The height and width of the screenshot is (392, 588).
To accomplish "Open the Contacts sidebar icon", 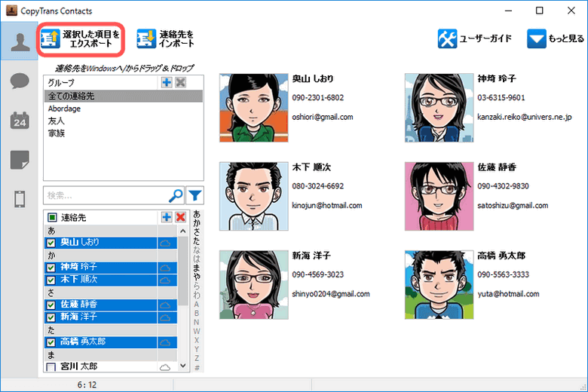I will [19, 41].
